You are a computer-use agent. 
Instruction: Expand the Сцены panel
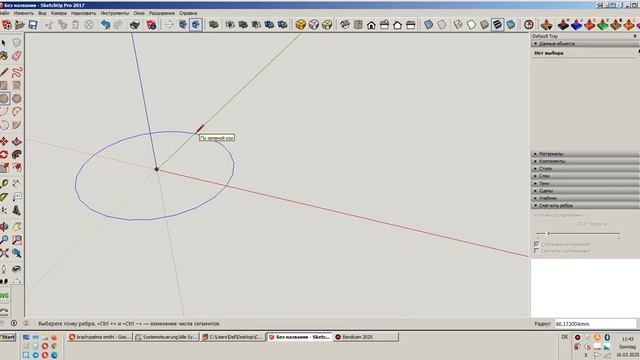[585, 191]
